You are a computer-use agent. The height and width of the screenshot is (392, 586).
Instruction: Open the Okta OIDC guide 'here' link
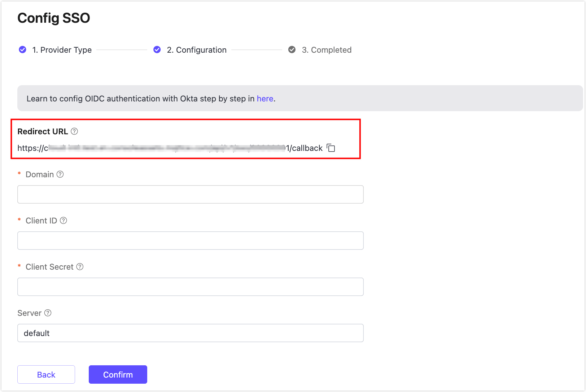265,99
